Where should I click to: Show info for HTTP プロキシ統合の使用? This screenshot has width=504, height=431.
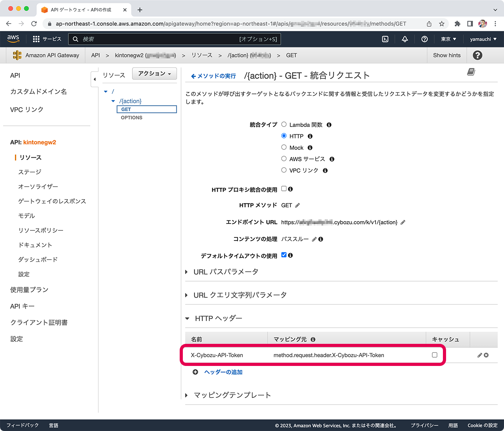coord(290,189)
